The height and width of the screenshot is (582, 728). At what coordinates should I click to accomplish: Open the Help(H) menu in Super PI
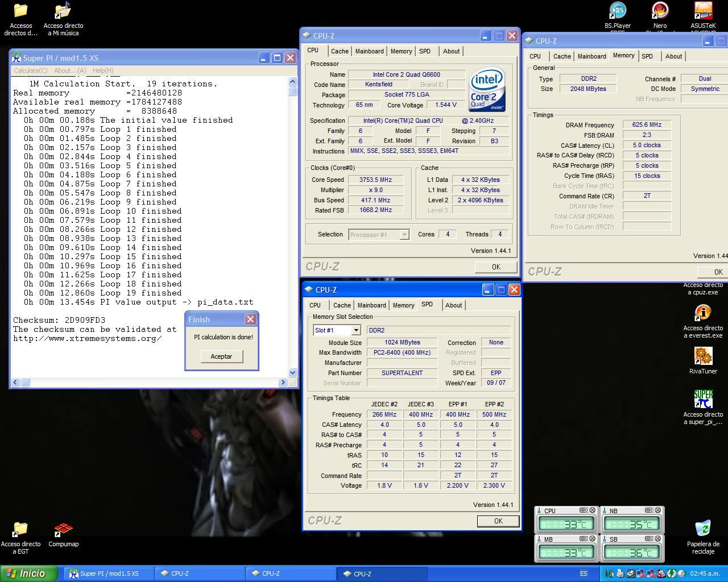click(103, 70)
